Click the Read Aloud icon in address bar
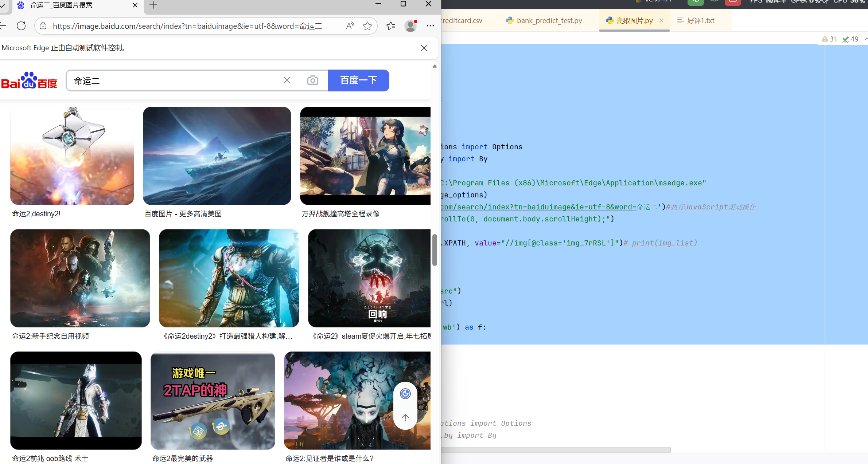 [350, 26]
